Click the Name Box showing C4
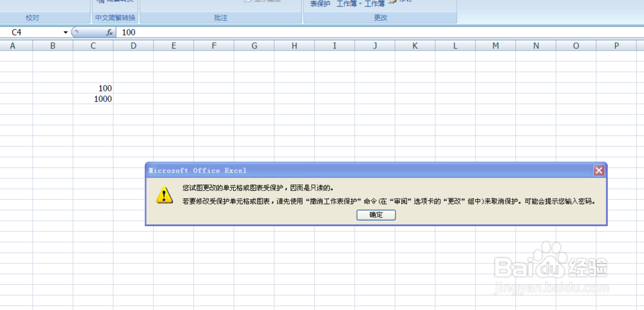The height and width of the screenshot is (310, 644). point(31,32)
